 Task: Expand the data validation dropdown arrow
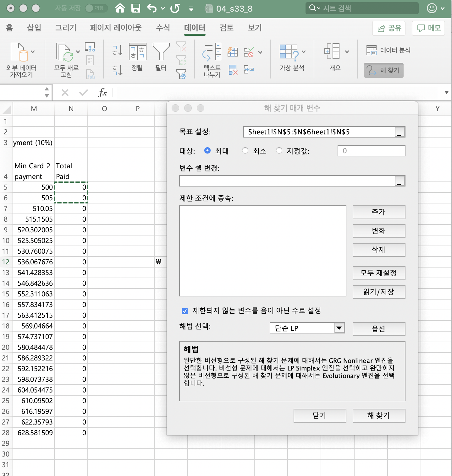260,52
